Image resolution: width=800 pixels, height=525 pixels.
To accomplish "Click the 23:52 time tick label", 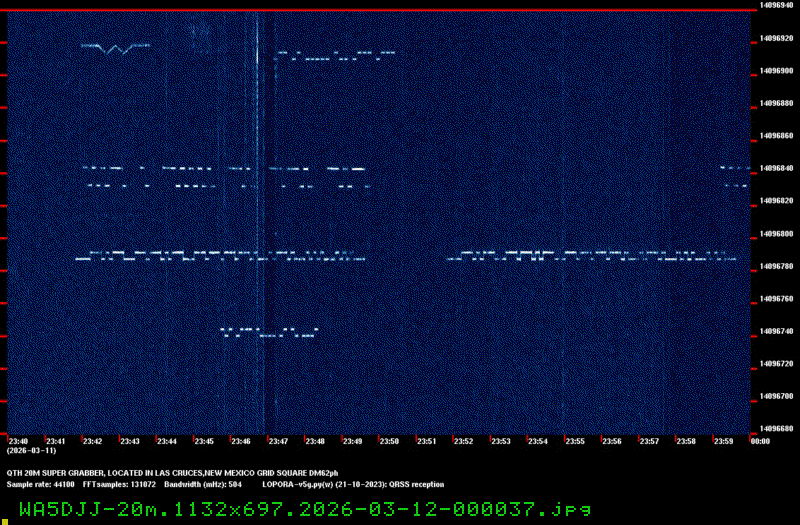I will [x=463, y=441].
